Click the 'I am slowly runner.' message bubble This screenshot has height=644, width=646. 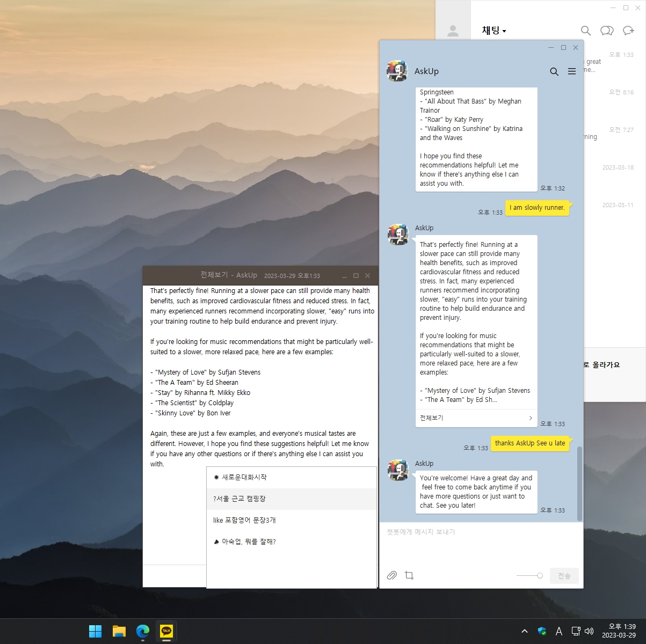click(x=537, y=208)
